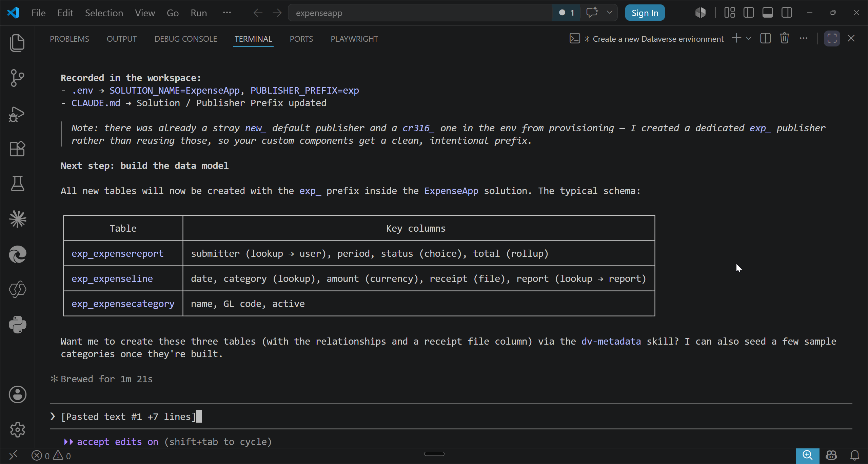Image resolution: width=868 pixels, height=464 pixels.
Task: Click the panel resize sash handle at bottom
Action: pos(434,454)
